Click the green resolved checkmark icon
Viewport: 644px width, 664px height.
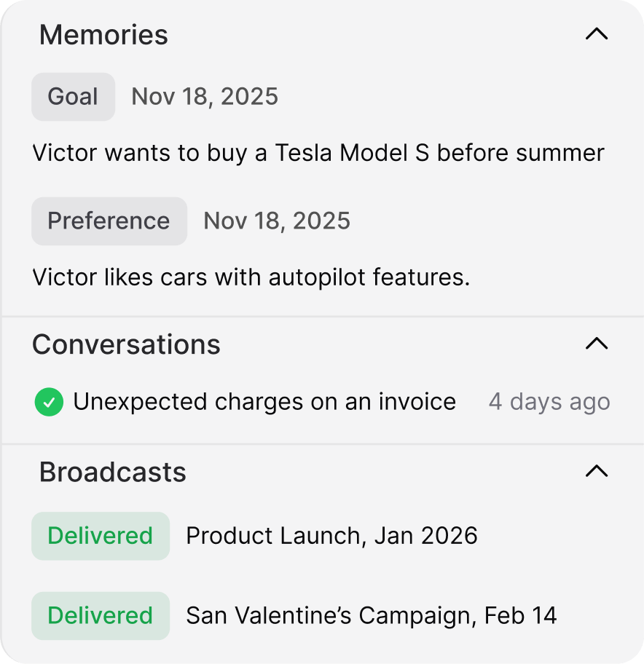(x=49, y=402)
